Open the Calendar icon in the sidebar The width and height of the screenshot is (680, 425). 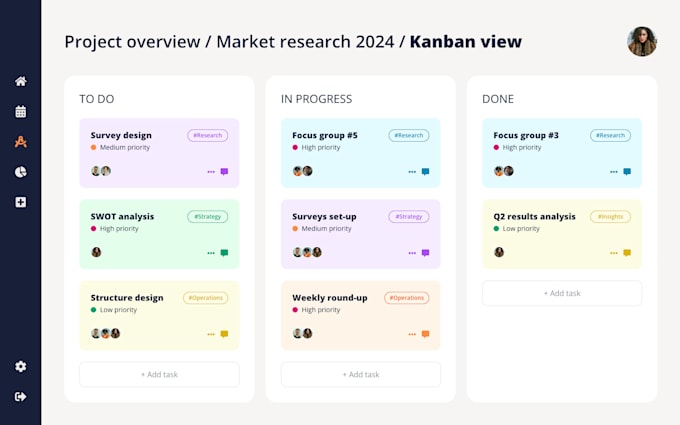click(x=20, y=111)
